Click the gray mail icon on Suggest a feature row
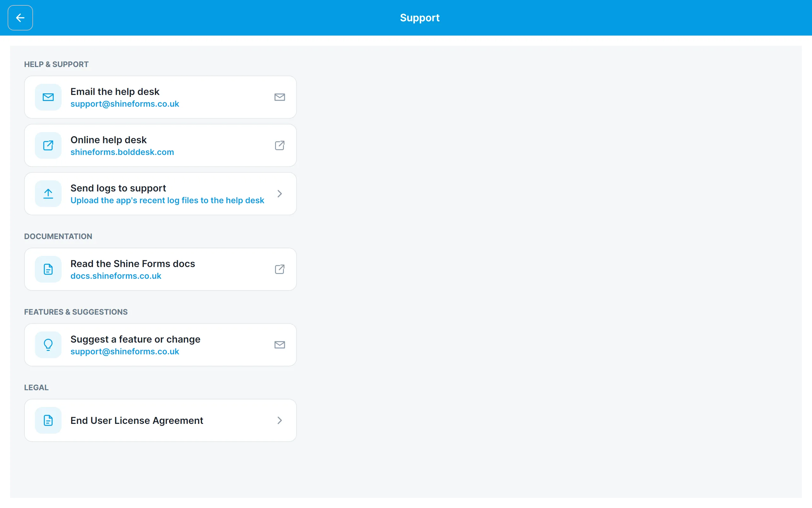Viewport: 812px width, 508px height. coord(279,345)
